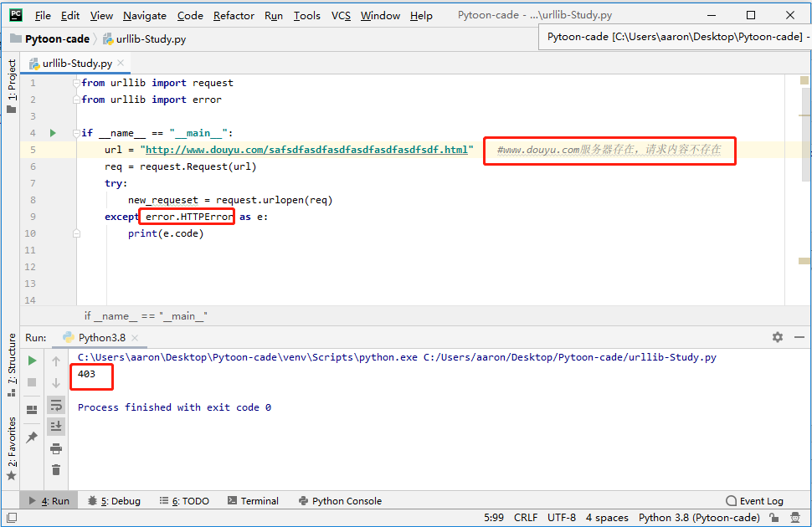Open Run tool window settings gear

[x=778, y=336]
